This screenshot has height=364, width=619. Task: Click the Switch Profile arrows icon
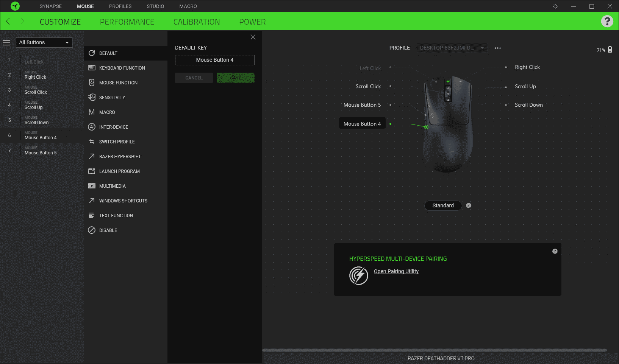tap(92, 142)
